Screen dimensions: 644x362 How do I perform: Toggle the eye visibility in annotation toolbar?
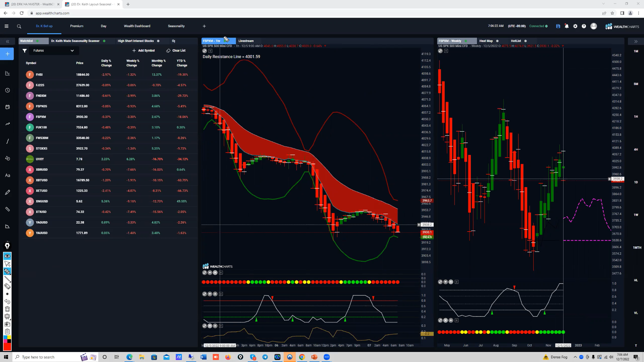click(7, 256)
